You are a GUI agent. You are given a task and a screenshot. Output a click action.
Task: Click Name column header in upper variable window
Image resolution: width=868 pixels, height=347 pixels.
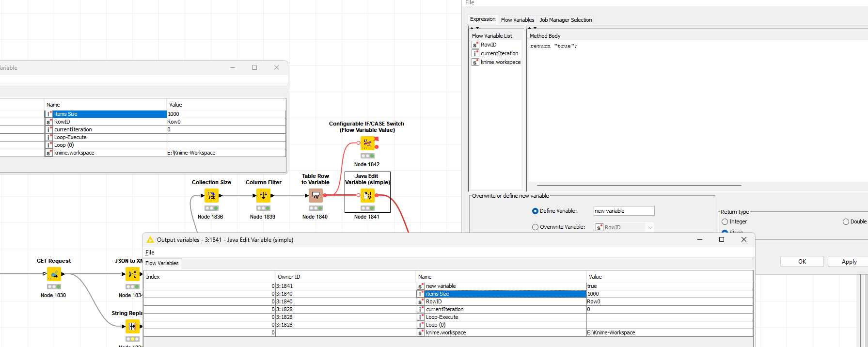pyautogui.click(x=105, y=105)
